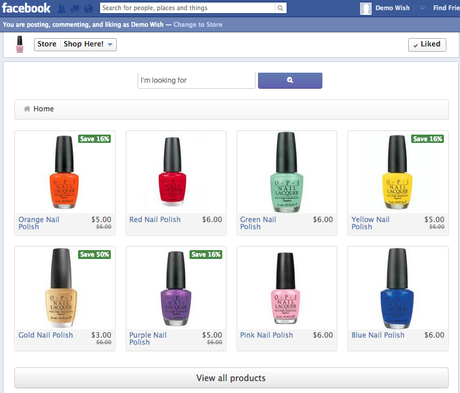
Task: Click the store page nail polish logo
Action: coord(20,44)
